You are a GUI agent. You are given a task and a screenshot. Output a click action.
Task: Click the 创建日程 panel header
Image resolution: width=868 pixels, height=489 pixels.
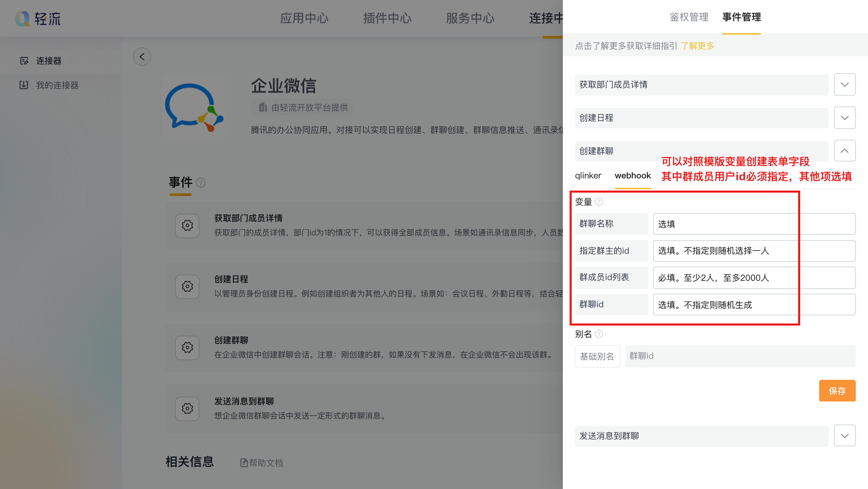click(x=702, y=118)
